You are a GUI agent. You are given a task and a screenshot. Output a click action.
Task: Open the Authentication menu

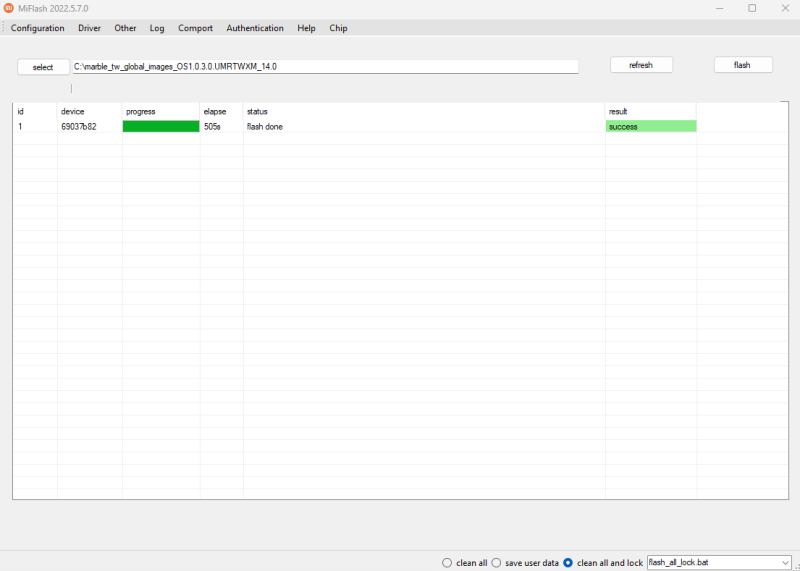255,28
